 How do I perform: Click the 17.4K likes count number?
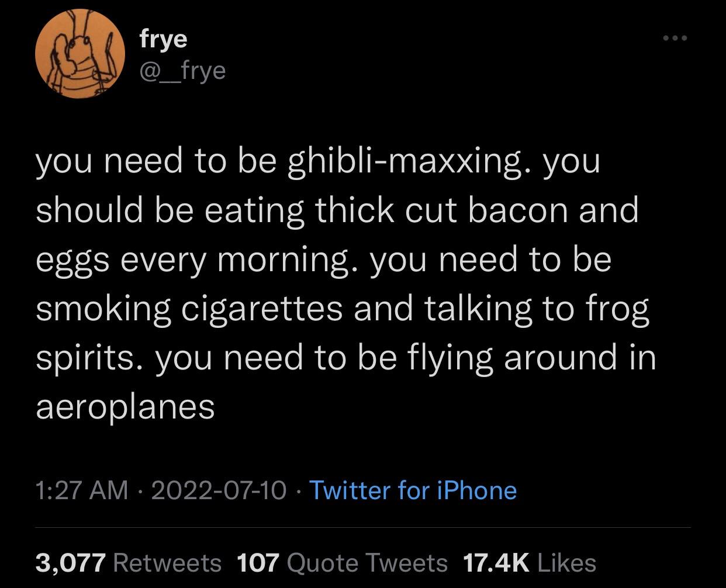pyautogui.click(x=496, y=563)
